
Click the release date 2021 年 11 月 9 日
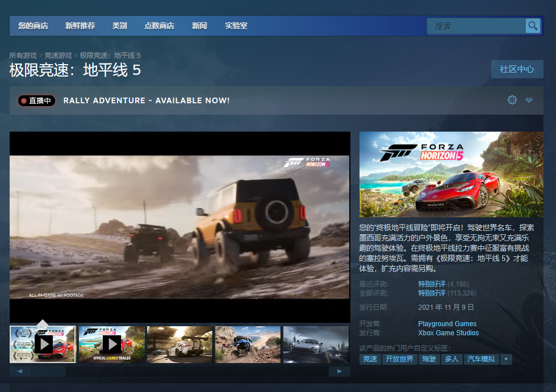[446, 307]
